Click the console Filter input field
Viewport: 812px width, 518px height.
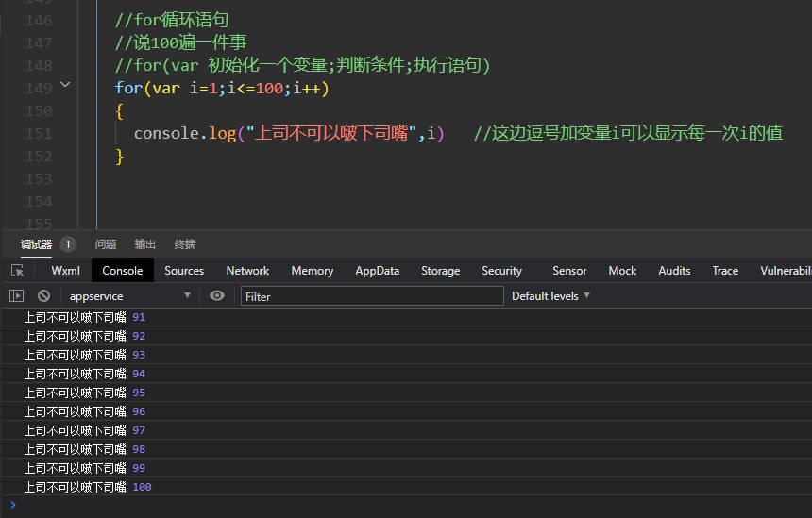[372, 296]
